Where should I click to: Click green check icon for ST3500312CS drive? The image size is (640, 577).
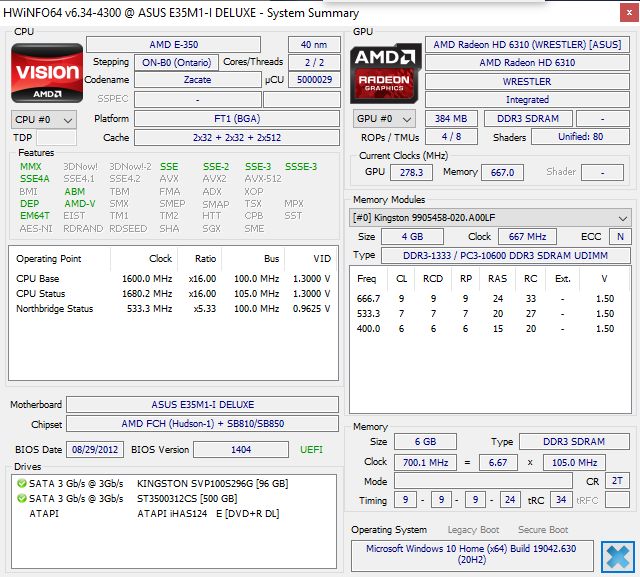coord(21,498)
